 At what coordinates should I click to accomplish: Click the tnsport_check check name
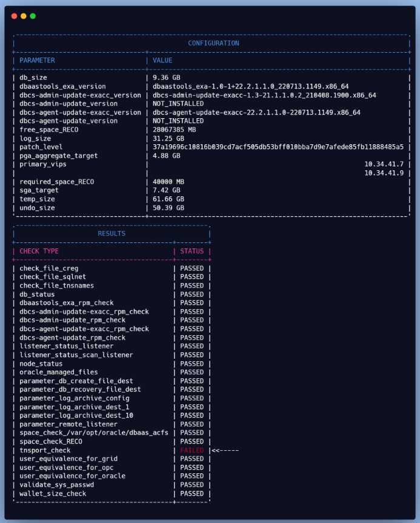click(x=45, y=450)
